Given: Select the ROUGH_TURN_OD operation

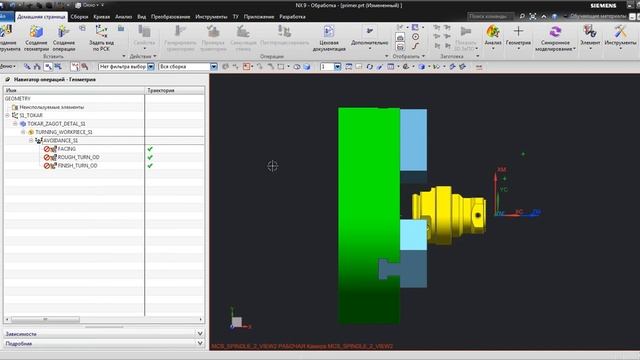Looking at the screenshot, I should pos(78,157).
